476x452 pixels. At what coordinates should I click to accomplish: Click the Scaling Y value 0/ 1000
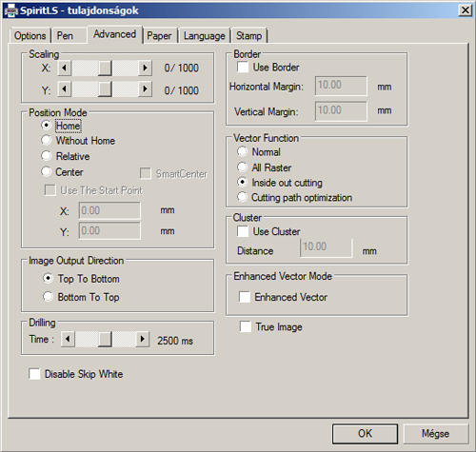tap(182, 90)
